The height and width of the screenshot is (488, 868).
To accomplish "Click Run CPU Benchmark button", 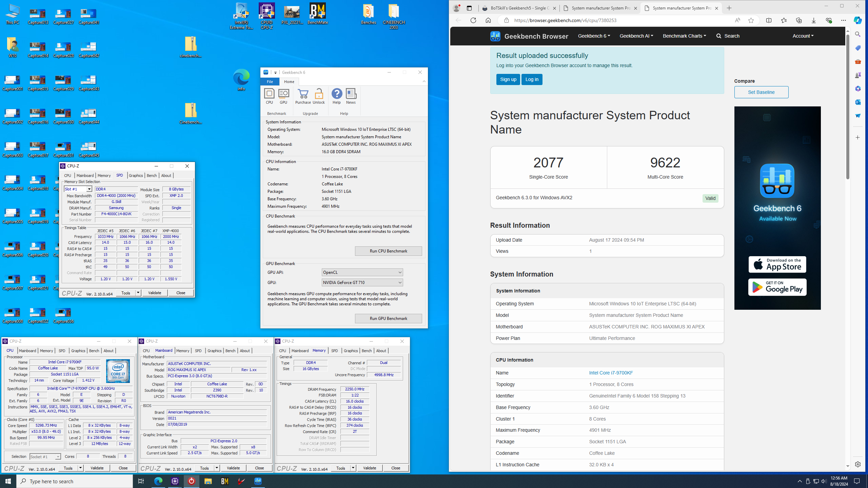I will point(388,251).
